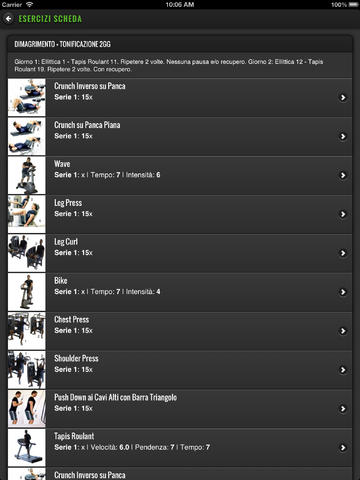Open Leg Press exercise thumbnail image
The image size is (360, 480).
click(x=27, y=214)
